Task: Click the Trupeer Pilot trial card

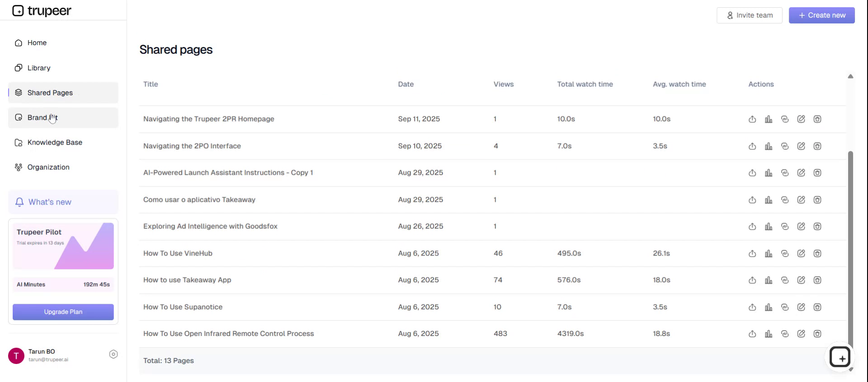Action: coord(63,246)
